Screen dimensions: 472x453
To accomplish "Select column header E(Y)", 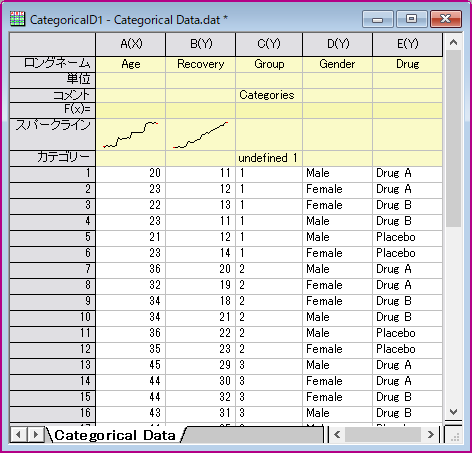I will pos(408,44).
